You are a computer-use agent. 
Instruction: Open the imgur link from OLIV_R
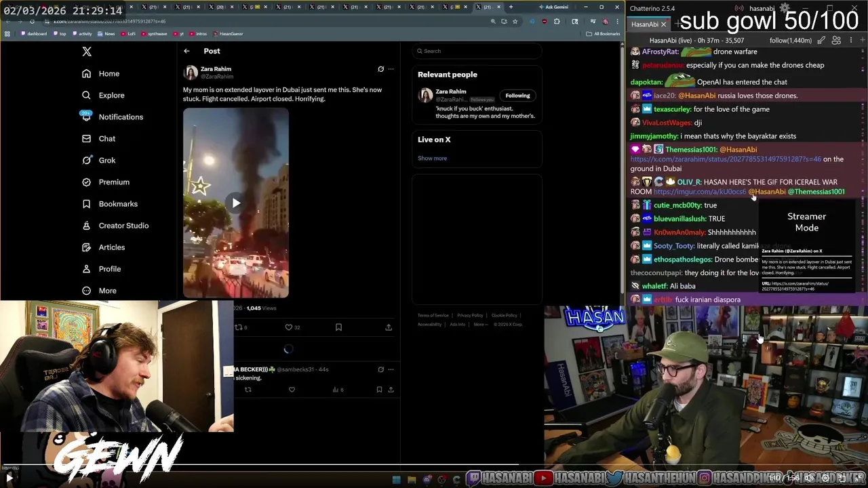(x=700, y=192)
